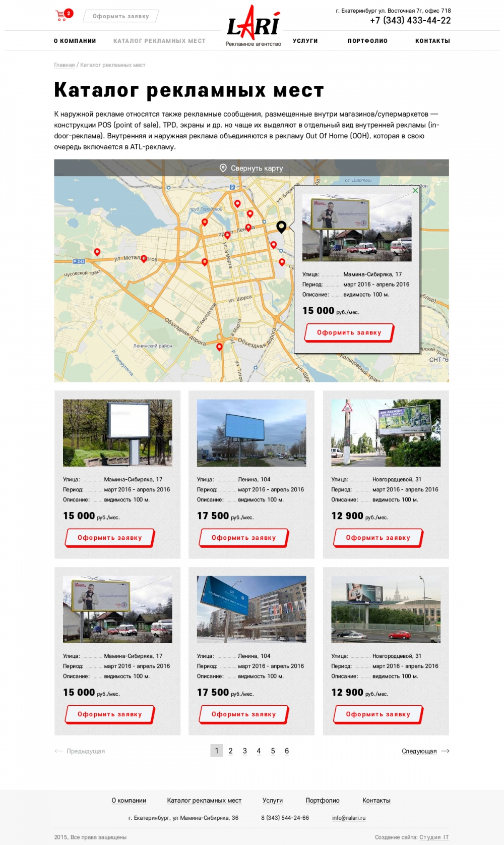Screen dimensions: 504x845
Task: Click the footer phone 8 (343) 544-24-66
Action: (x=285, y=818)
